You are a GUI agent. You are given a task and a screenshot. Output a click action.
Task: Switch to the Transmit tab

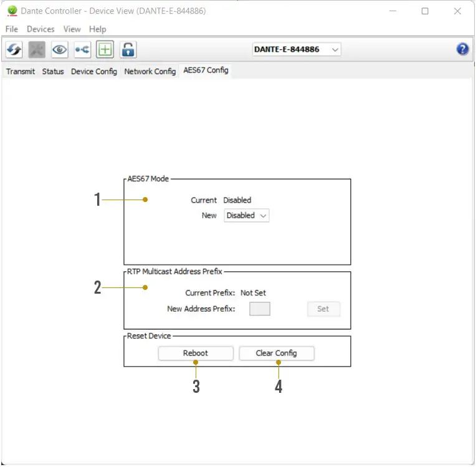click(21, 72)
